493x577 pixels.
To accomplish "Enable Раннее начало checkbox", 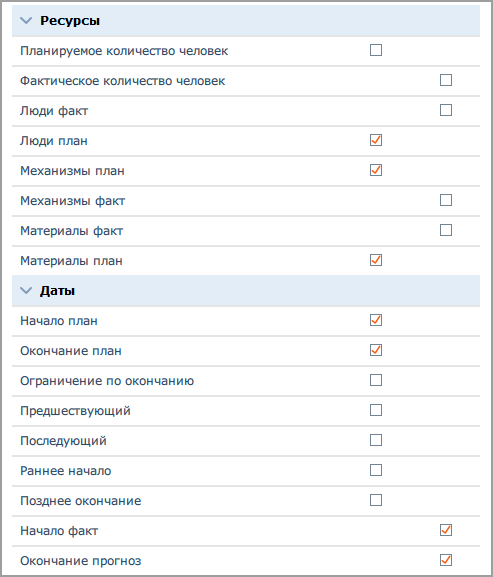I will click(376, 470).
